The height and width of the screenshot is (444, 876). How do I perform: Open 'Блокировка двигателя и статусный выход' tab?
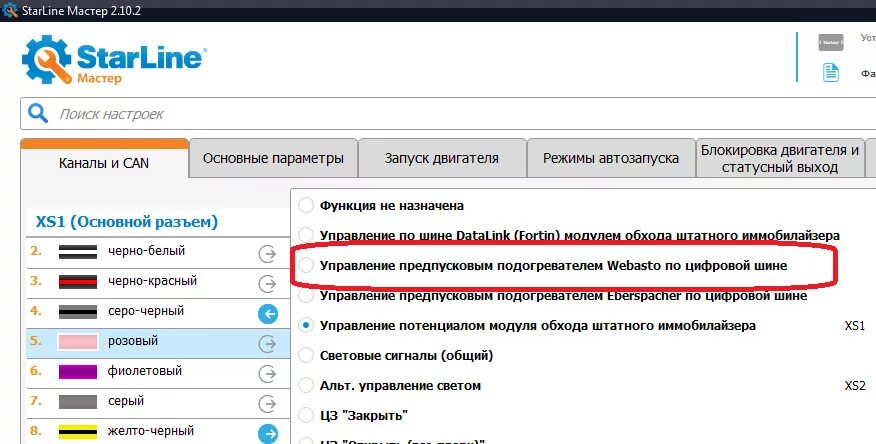[780, 158]
